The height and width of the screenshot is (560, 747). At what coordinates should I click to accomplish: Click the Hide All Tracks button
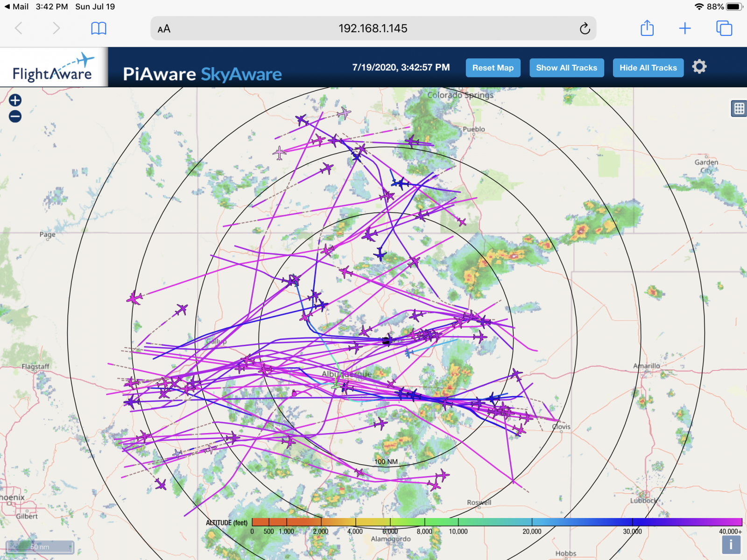click(x=648, y=68)
